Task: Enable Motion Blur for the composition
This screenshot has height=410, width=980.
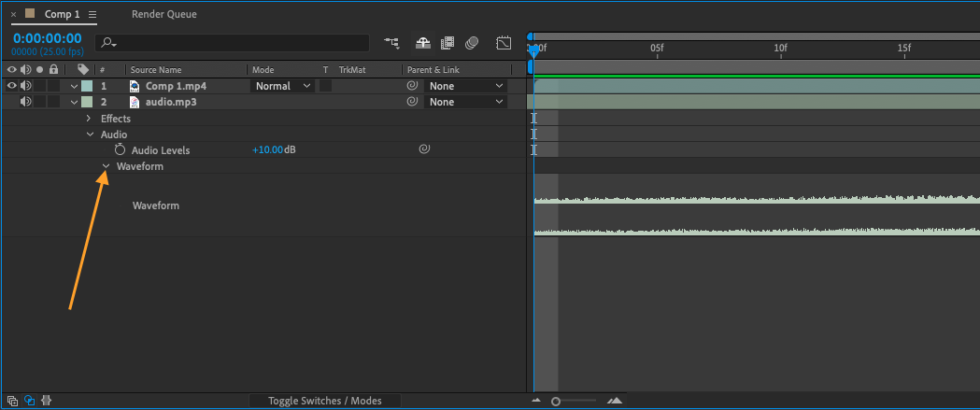Action: [x=472, y=43]
